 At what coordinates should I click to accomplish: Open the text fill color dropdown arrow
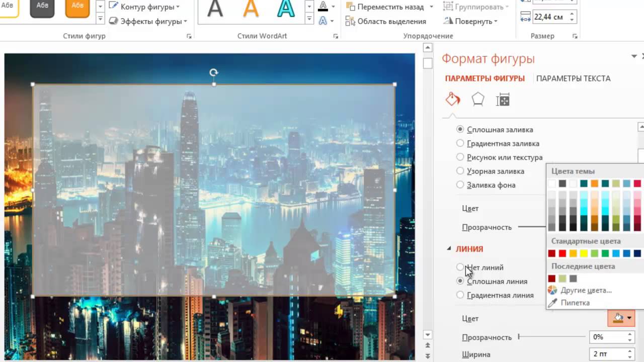coord(333,7)
